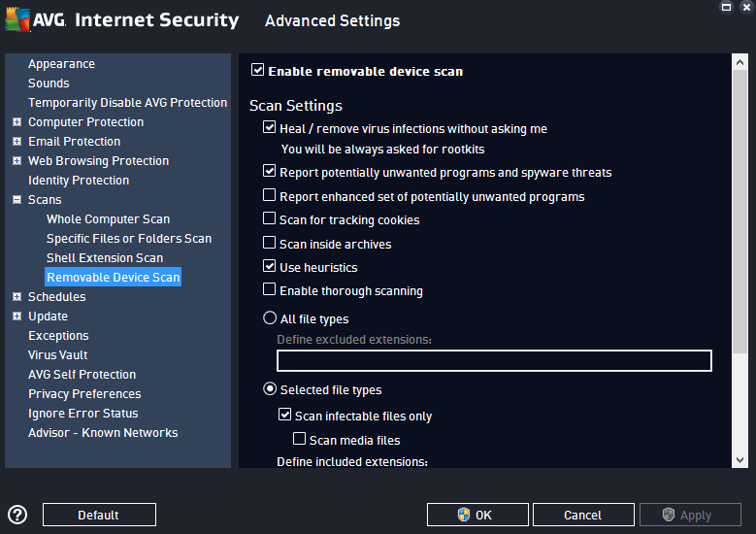The height and width of the screenshot is (534, 756).
Task: Click 'You will be always asked for rootkits' text
Action: (x=382, y=150)
